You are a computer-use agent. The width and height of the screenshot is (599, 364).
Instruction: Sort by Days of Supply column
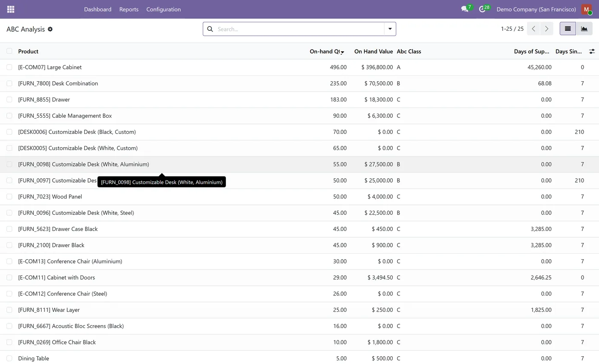coord(531,51)
